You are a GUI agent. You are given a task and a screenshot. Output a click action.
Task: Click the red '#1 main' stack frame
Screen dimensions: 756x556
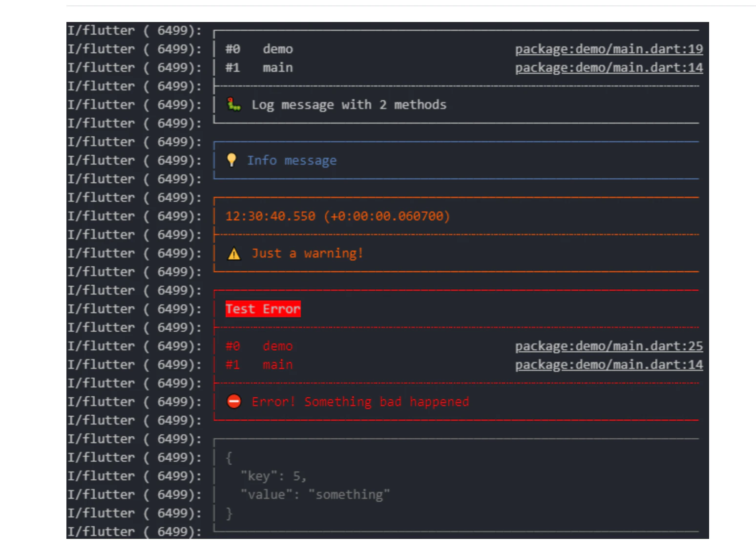[259, 365]
